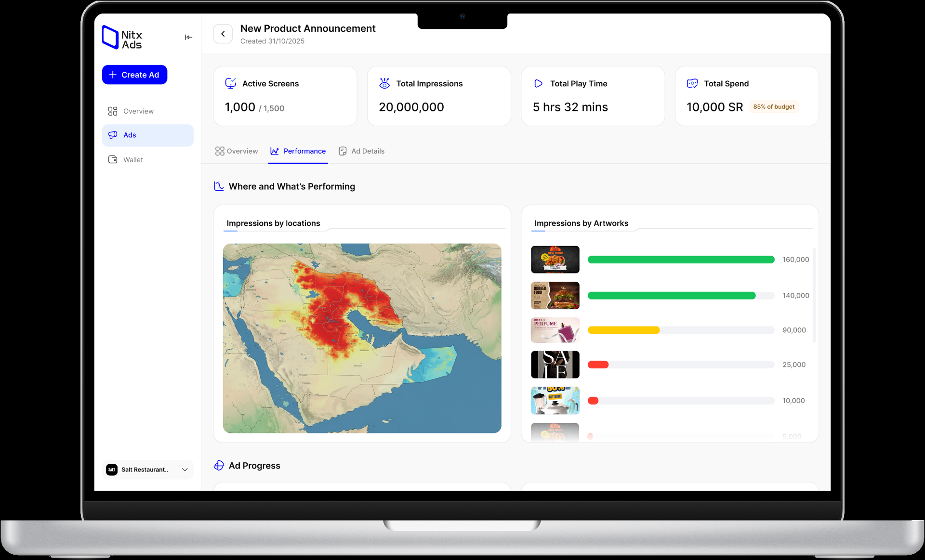Image resolution: width=925 pixels, height=560 pixels.
Task: Click the 10,000 SR spend value
Action: coord(714,107)
